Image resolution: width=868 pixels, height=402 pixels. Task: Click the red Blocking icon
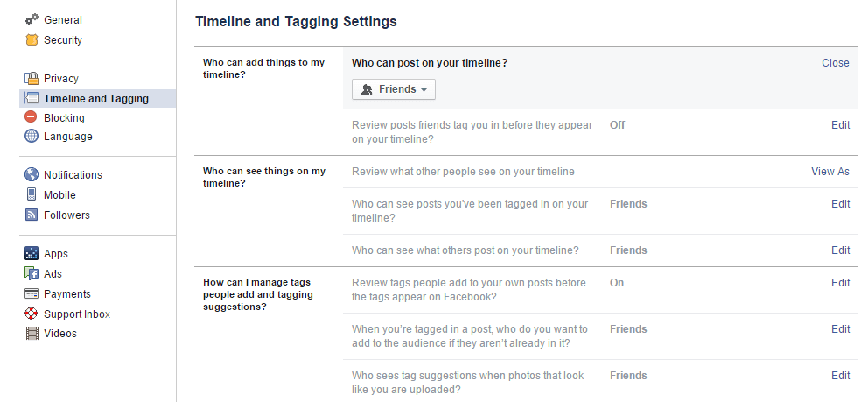(x=31, y=117)
